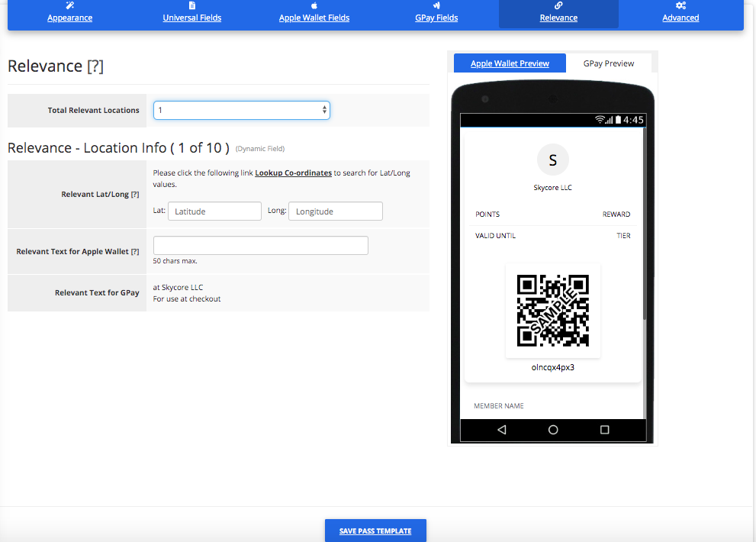Image resolution: width=756 pixels, height=542 pixels.
Task: Click the sample QR code image
Action: click(553, 311)
